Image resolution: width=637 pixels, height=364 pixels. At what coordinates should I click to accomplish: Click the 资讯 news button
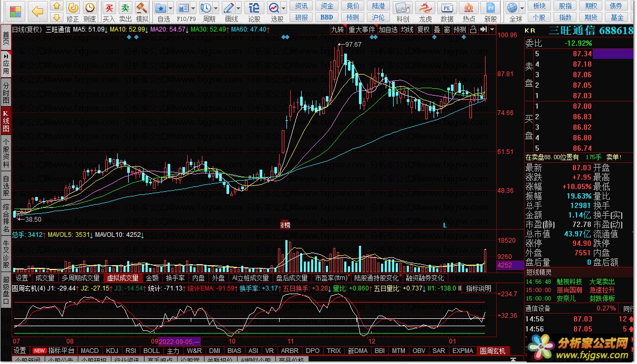pos(302,6)
